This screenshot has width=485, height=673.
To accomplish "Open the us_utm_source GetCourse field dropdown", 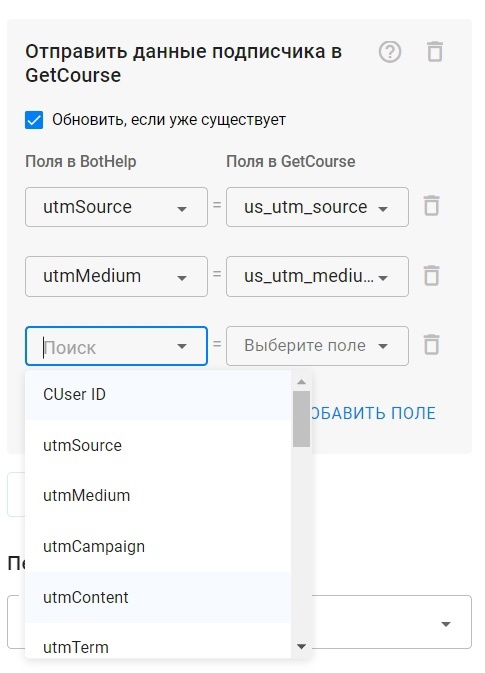I will pyautogui.click(x=317, y=207).
